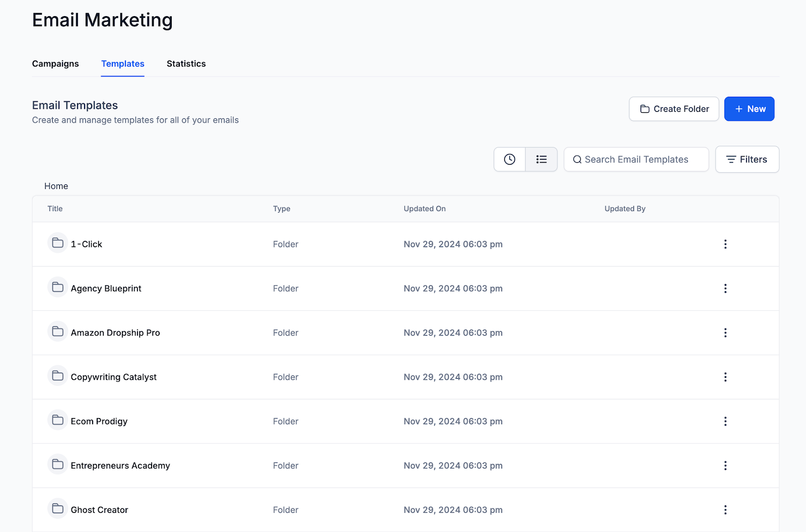The image size is (806, 532).
Task: Open the Ghost Creator row options menu
Action: [725, 509]
